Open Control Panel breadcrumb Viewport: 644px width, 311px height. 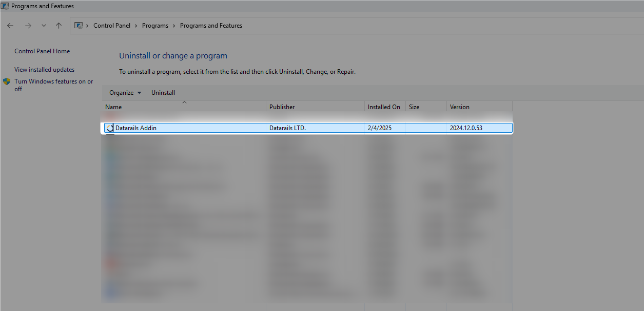point(112,26)
